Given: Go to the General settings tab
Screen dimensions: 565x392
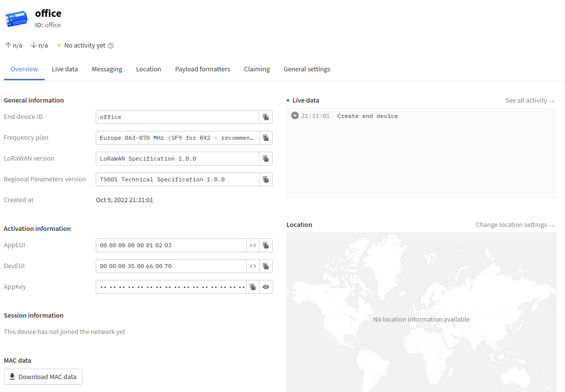Looking at the screenshot, I should [307, 69].
